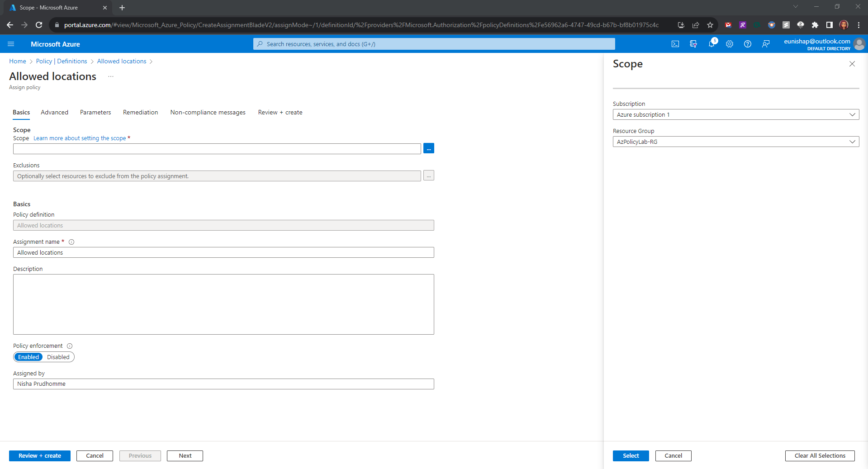This screenshot has width=868, height=469.
Task: Open Learn more about setting the scope
Action: tap(80, 138)
